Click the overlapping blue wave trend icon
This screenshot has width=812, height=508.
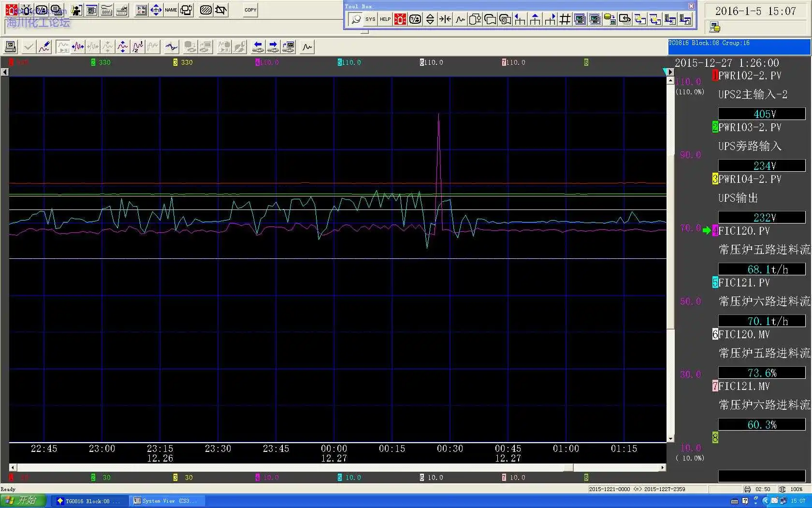pyautogui.click(x=171, y=47)
